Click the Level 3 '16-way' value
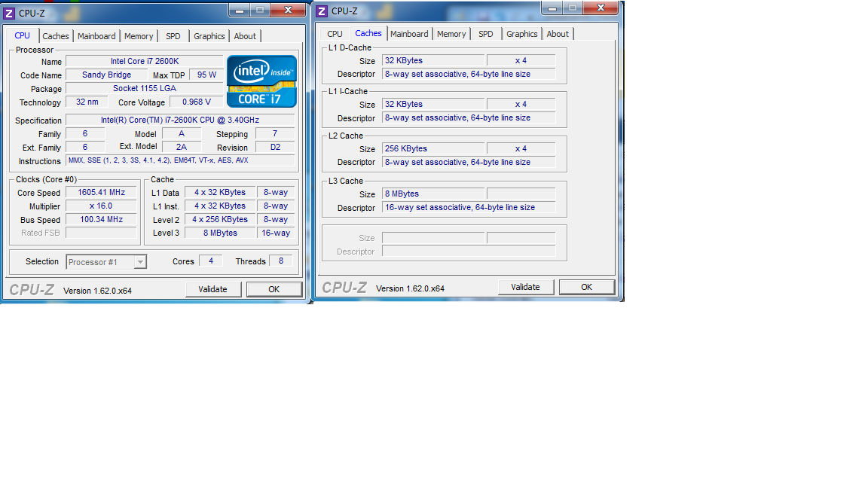The image size is (868, 488). [x=276, y=233]
